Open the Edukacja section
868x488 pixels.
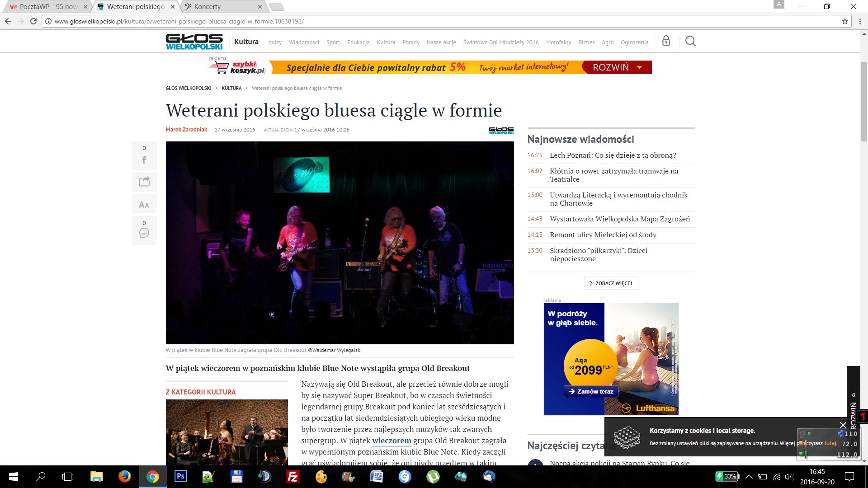[x=359, y=42]
